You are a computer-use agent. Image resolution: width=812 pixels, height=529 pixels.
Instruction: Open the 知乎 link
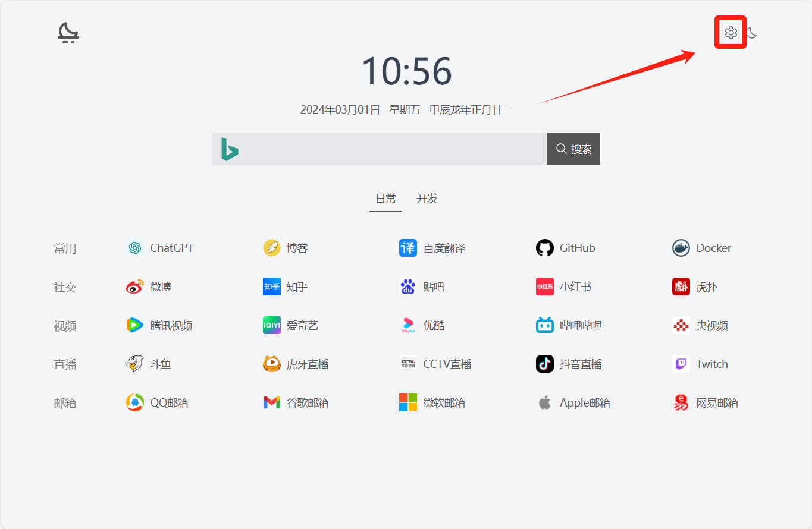297,286
